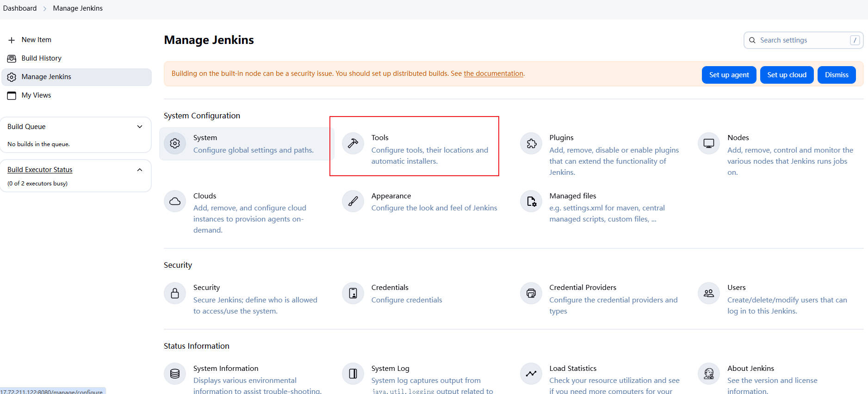
Task: Navigate to Dashboard in breadcrumb
Action: [20, 8]
